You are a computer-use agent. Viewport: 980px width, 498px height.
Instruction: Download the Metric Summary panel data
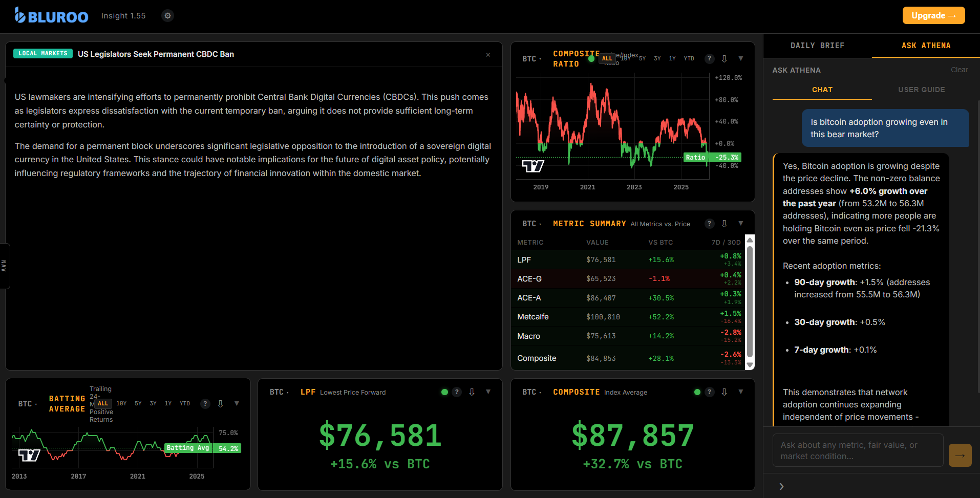pyautogui.click(x=724, y=224)
